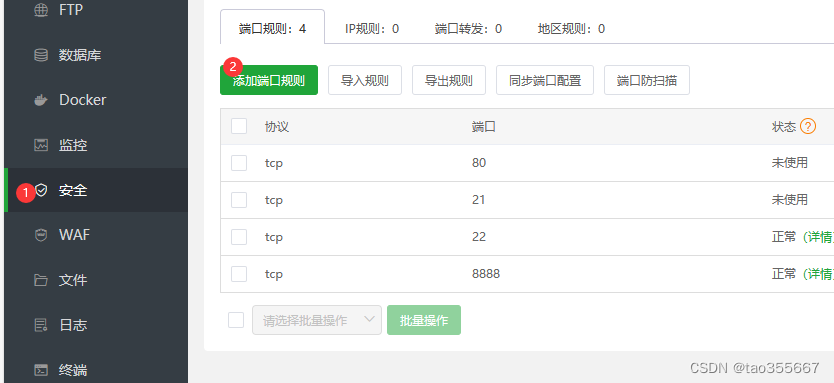This screenshot has width=834, height=383.
Task: Click the 详情 link in port 8888 row
Action: coord(818,274)
